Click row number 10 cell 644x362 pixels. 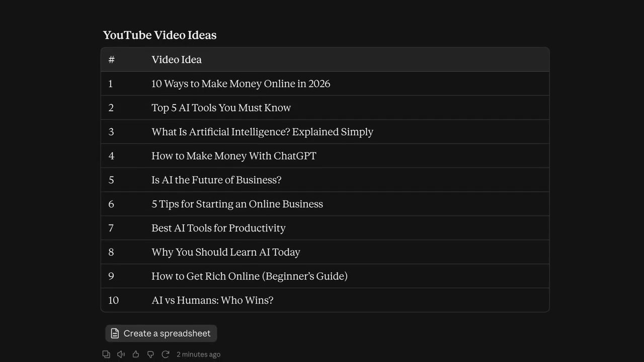113,300
